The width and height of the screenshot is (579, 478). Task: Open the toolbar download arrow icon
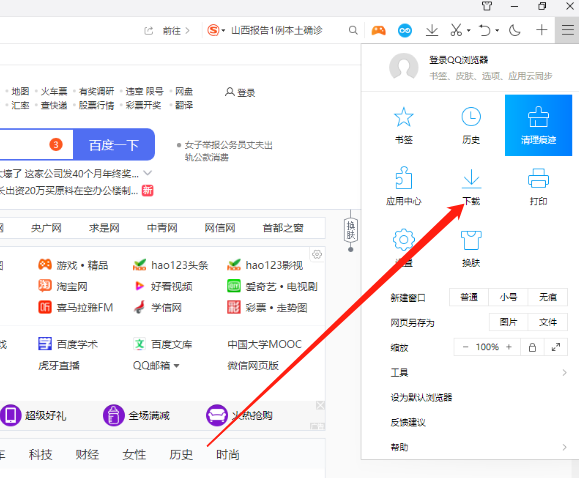[432, 30]
